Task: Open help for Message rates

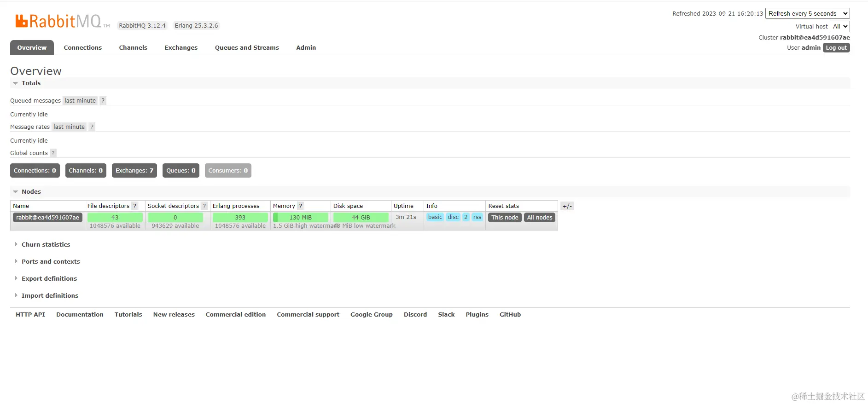Action: click(92, 127)
